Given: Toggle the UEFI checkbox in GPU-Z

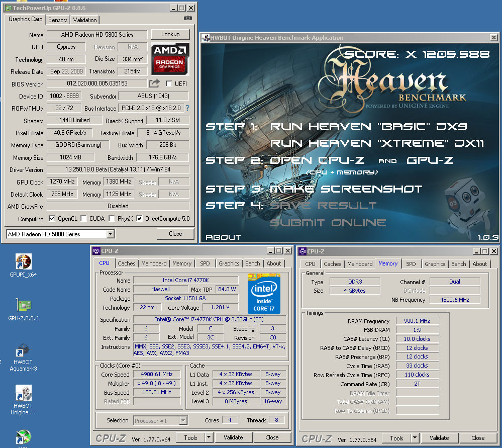Looking at the screenshot, I should (x=169, y=83).
